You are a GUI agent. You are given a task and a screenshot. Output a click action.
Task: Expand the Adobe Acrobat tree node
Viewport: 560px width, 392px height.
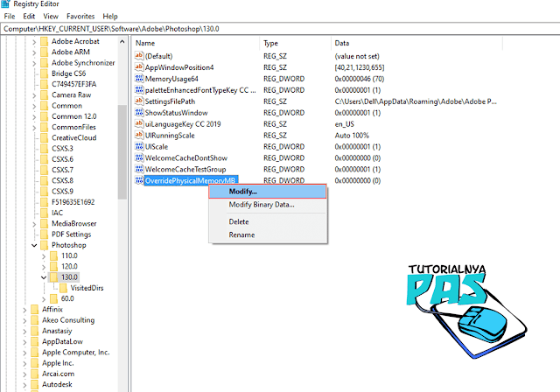tap(34, 42)
